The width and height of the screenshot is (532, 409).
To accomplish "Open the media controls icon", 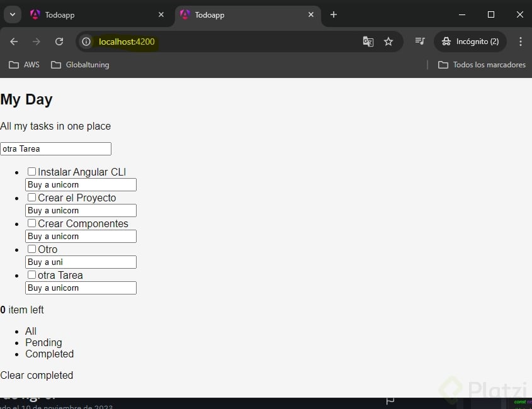I will [x=420, y=42].
